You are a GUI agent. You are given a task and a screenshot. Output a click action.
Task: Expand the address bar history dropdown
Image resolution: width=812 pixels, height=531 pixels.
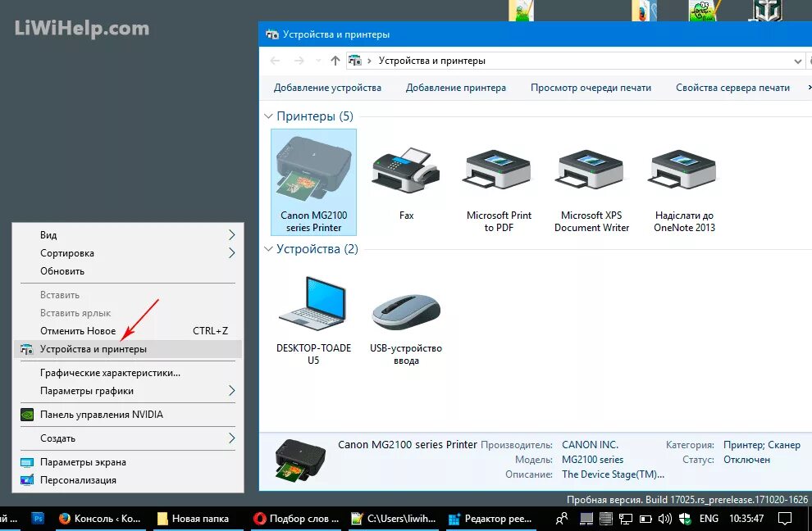tap(797, 61)
